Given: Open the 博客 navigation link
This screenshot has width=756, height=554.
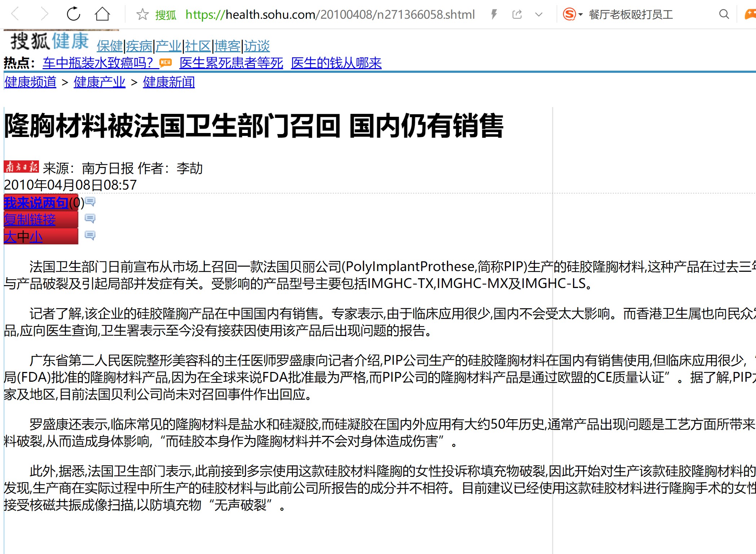Looking at the screenshot, I should coord(228,46).
